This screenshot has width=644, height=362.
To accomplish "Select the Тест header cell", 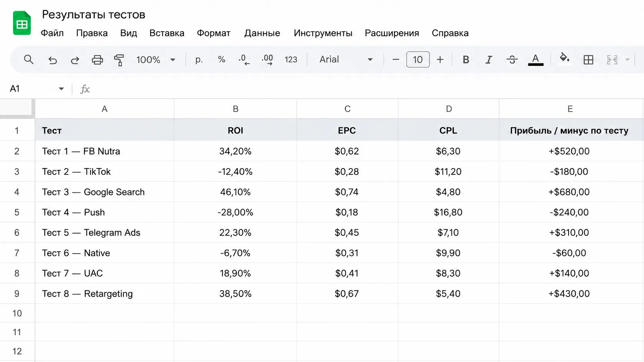I will tap(104, 130).
